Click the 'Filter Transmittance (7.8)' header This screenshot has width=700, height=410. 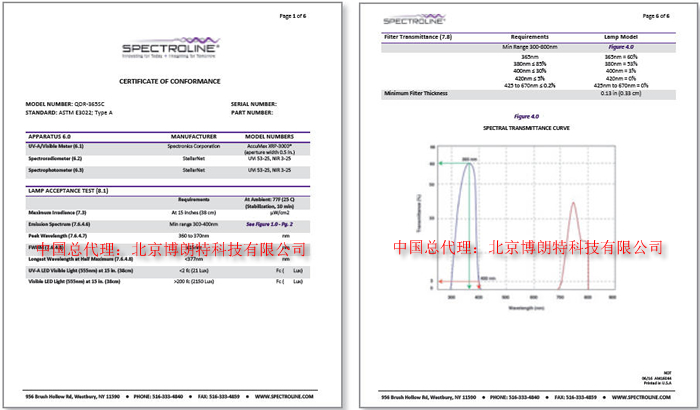click(x=418, y=37)
